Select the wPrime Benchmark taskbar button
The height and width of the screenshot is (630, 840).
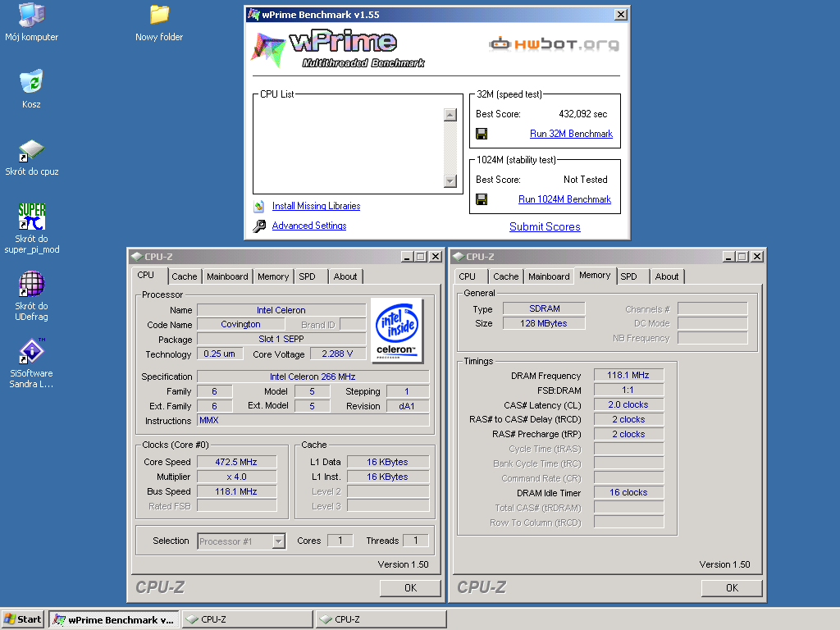coord(113,620)
